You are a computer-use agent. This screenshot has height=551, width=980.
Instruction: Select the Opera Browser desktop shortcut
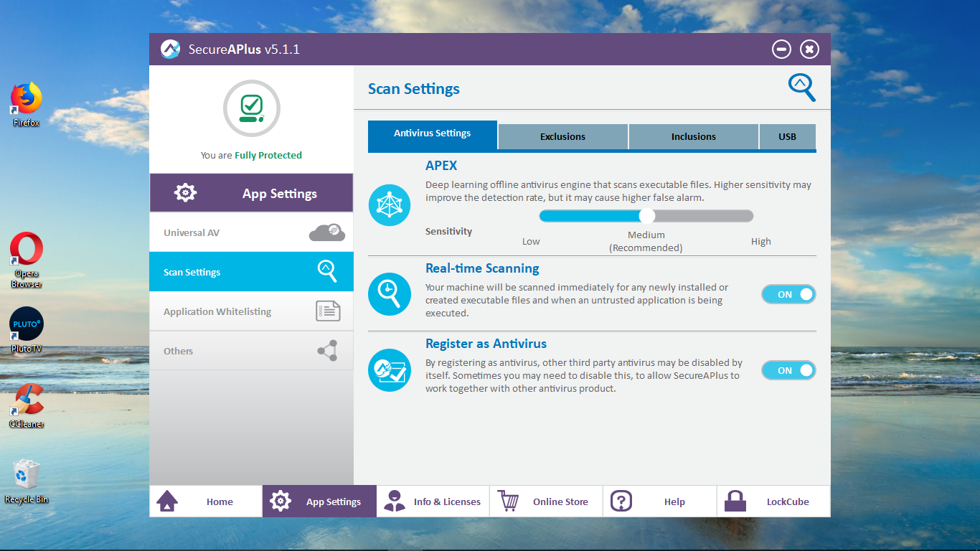(x=27, y=260)
